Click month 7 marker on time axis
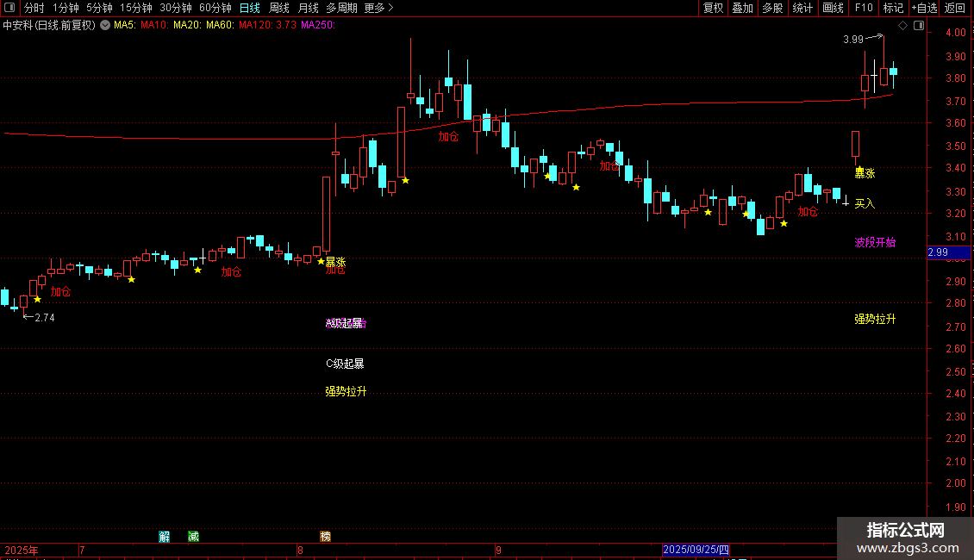Screen dimensions: 974x560 (82, 550)
